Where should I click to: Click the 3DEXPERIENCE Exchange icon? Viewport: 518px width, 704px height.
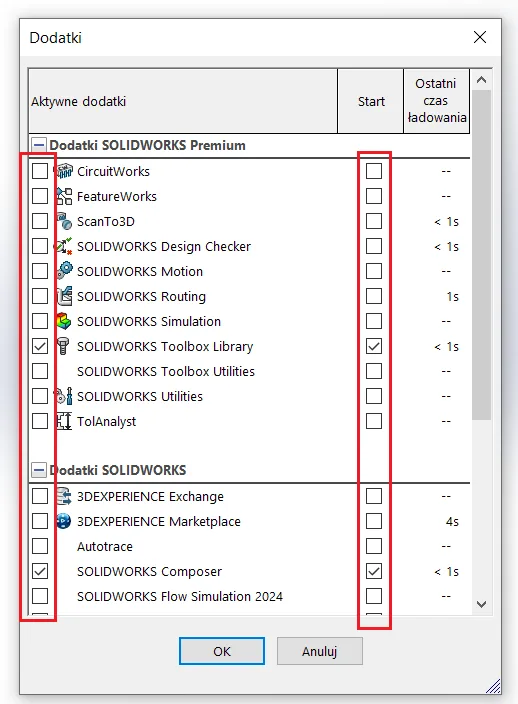pyautogui.click(x=64, y=496)
